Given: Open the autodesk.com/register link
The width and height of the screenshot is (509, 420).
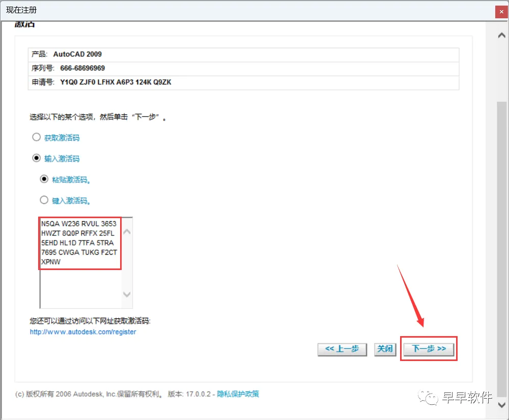Looking at the screenshot, I should [83, 332].
